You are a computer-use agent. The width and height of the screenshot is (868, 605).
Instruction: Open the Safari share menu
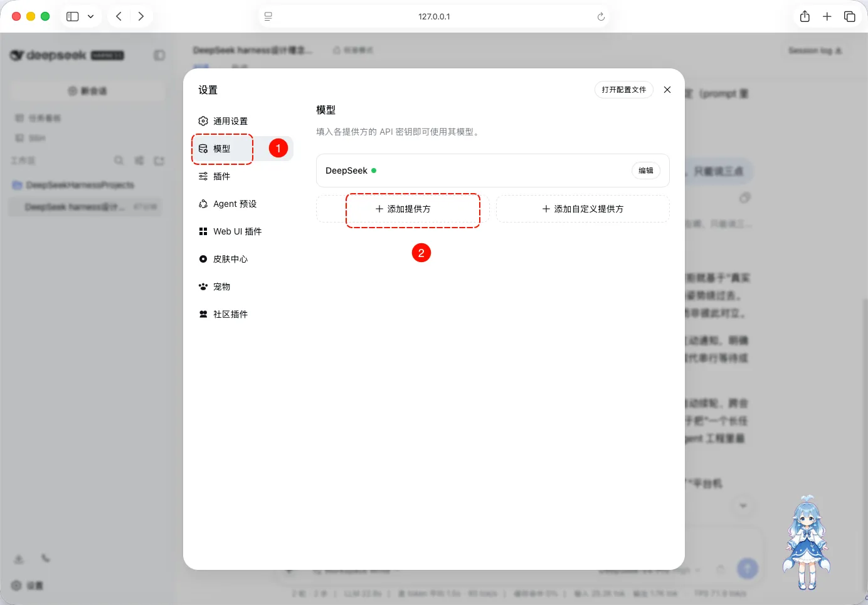coord(805,16)
